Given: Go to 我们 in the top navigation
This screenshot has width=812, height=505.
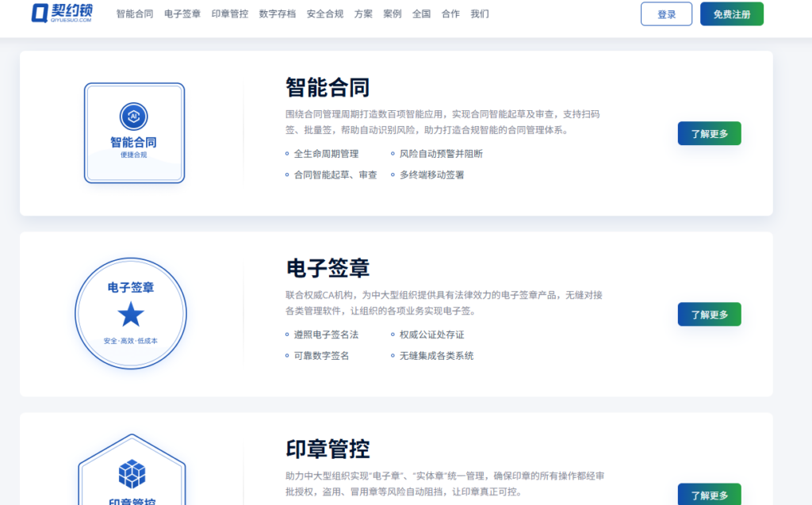Looking at the screenshot, I should point(480,14).
